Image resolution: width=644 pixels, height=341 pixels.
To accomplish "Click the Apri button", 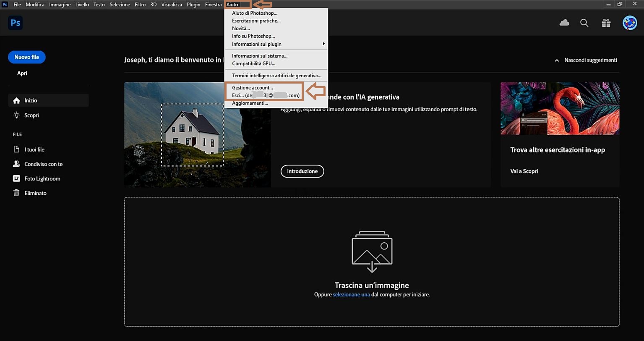I will [22, 73].
